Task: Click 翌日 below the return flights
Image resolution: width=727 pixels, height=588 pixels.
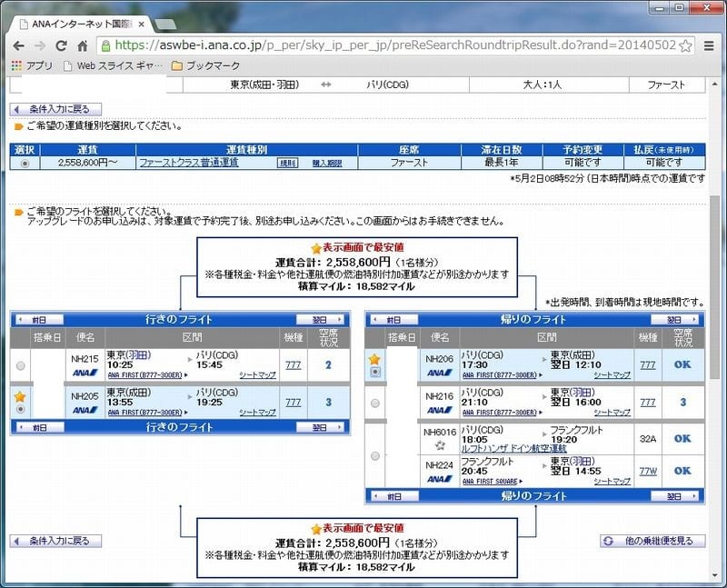Action: (674, 496)
